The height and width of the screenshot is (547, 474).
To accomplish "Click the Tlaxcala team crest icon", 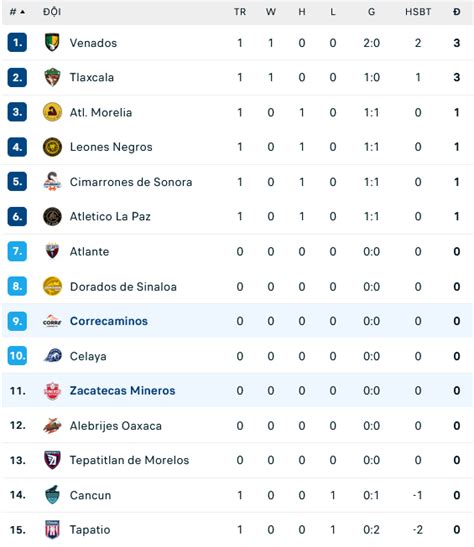I will tap(52, 77).
